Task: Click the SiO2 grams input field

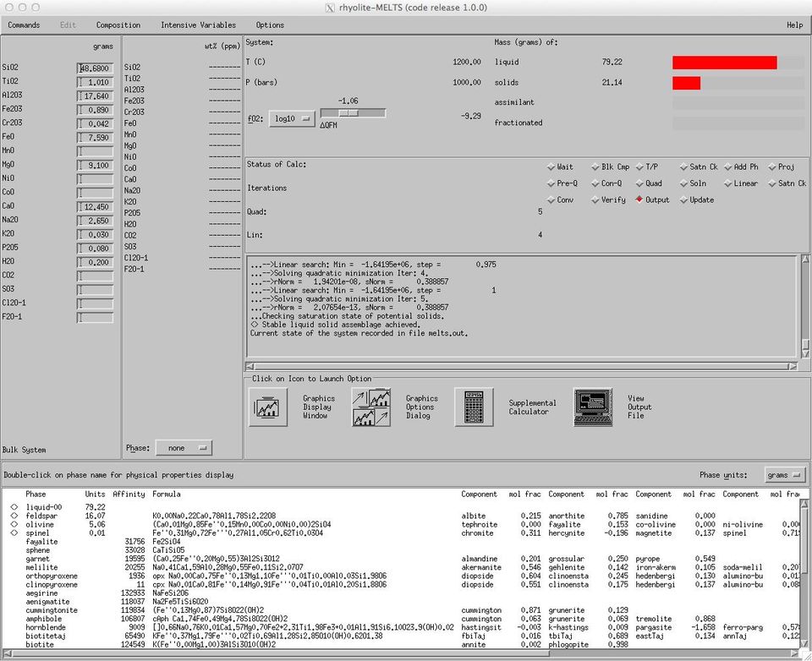Action: click(95, 68)
